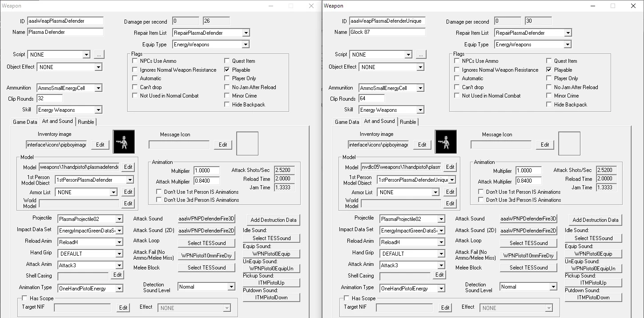Open Skill dropdown in Plasma Defender window

98,110
